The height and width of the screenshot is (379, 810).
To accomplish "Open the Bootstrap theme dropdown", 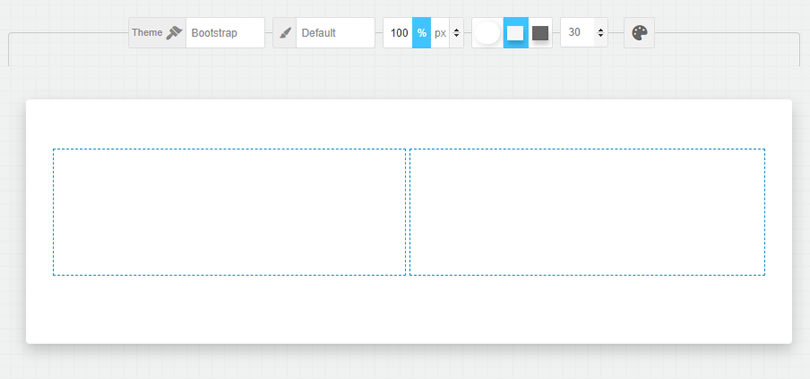I will tap(225, 33).
